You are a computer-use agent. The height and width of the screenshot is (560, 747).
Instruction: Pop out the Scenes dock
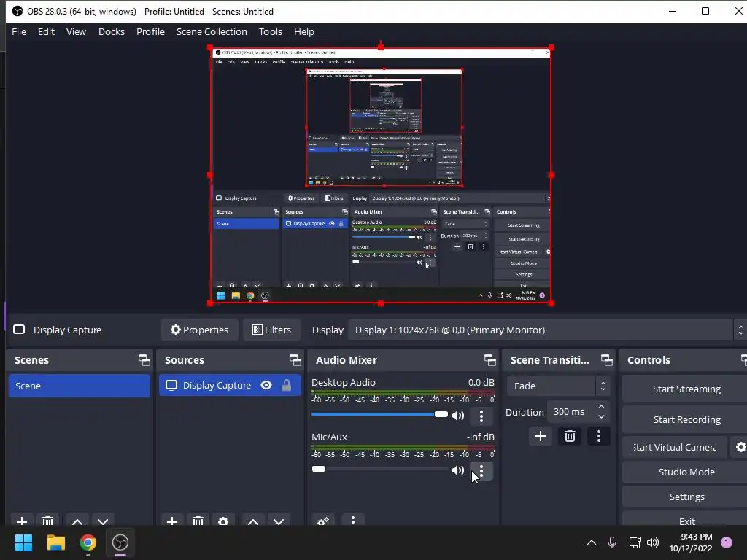tap(144, 360)
